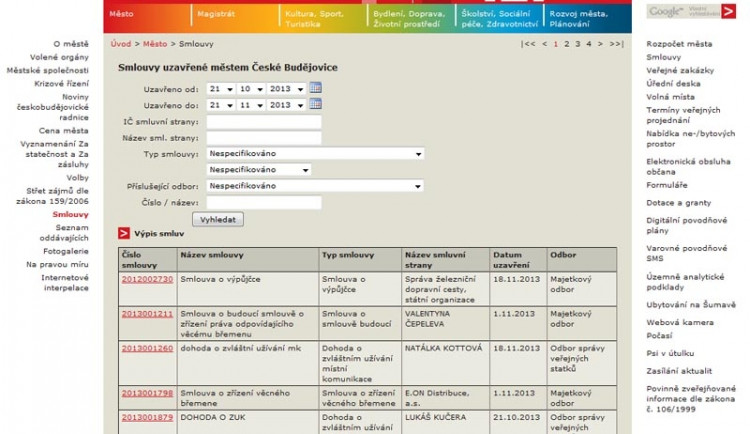Open the calendar picker for Uzavřeno do
Image resolution: width=750 pixels, height=434 pixels.
(x=315, y=104)
